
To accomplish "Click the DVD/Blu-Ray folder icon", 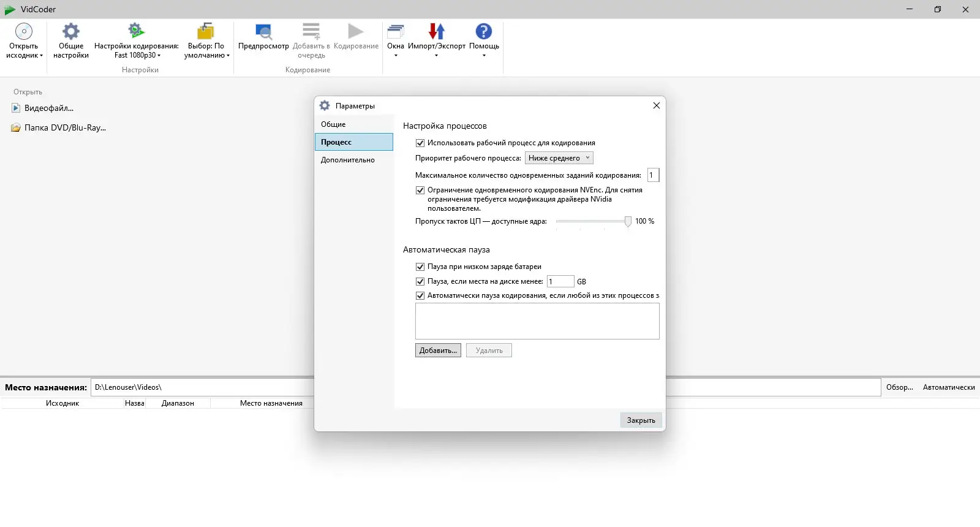I will (x=16, y=128).
